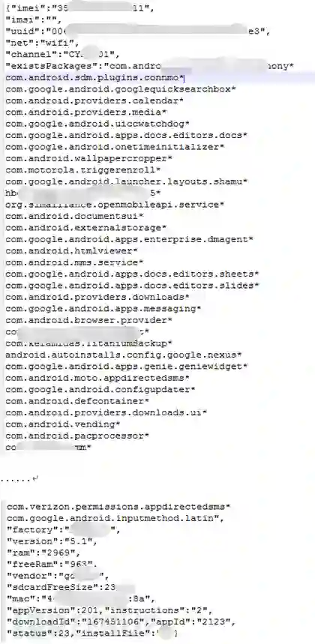
Task: Click the com.android.pacprocessor line
Action: (x=77, y=435)
